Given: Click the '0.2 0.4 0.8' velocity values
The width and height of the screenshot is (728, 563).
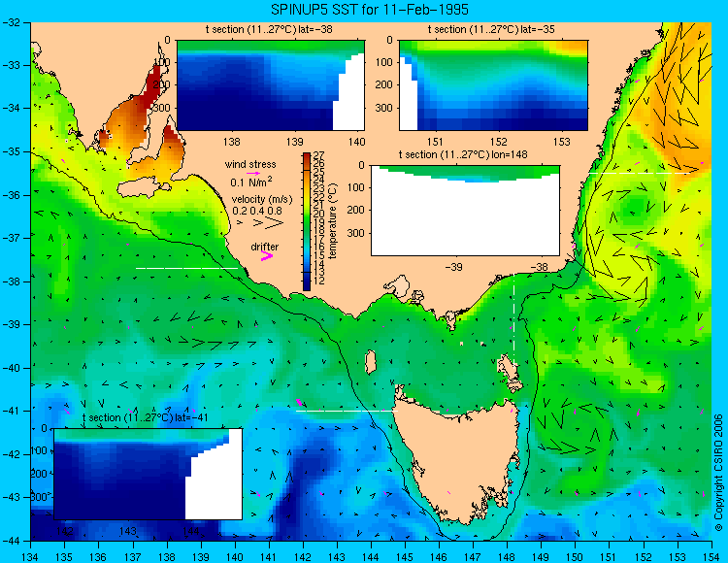Looking at the screenshot, I should [x=257, y=211].
